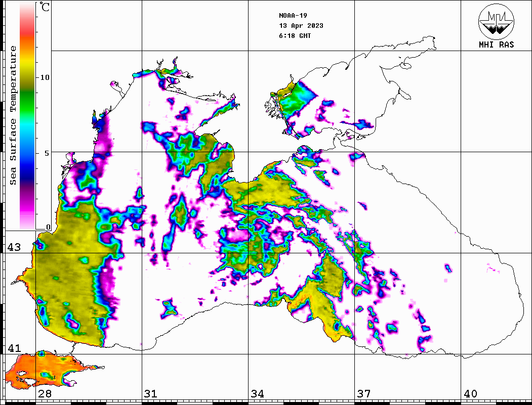Click the 'MHI RAS' label text

(497, 44)
